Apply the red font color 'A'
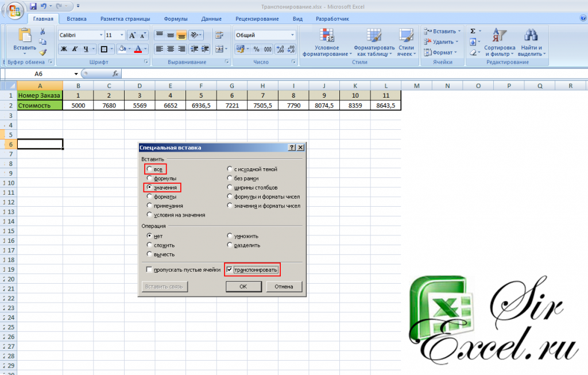 pyautogui.click(x=138, y=49)
